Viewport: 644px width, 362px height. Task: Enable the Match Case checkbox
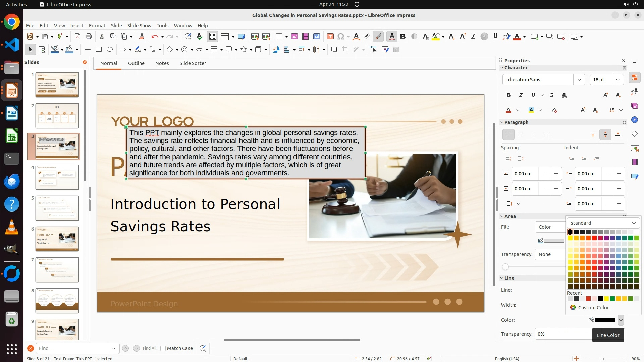point(163,348)
